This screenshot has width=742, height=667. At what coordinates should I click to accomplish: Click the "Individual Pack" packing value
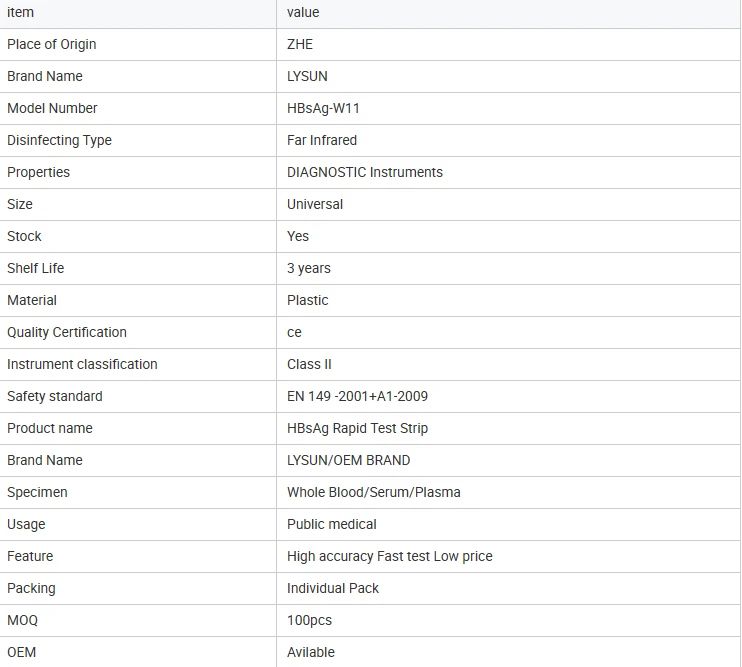333,588
